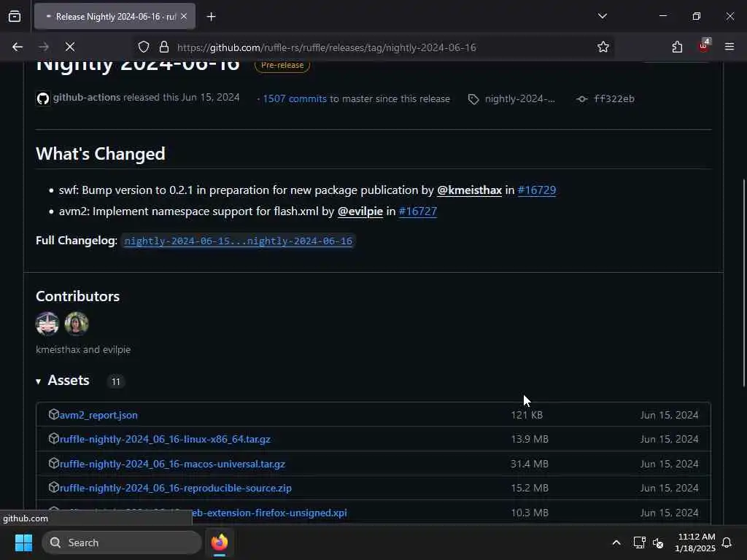The image size is (747, 560).
Task: Open the list all tabs chevron
Action: (x=602, y=16)
